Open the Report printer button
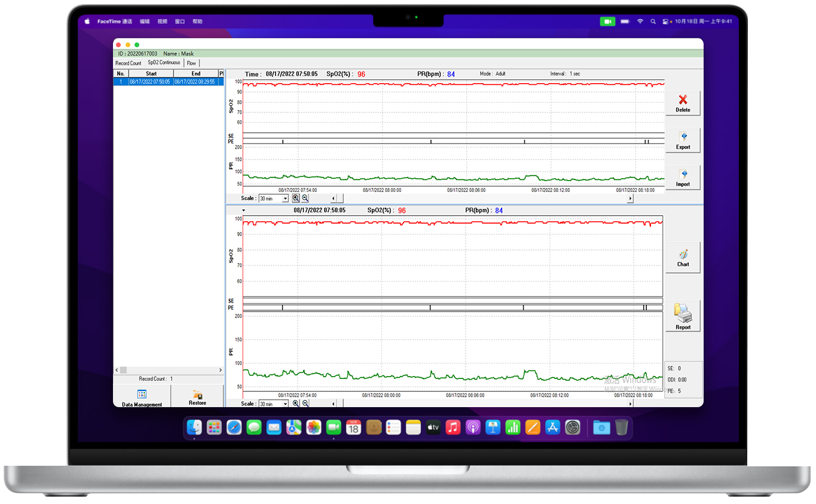Viewport: 816px width, 504px height. (683, 315)
